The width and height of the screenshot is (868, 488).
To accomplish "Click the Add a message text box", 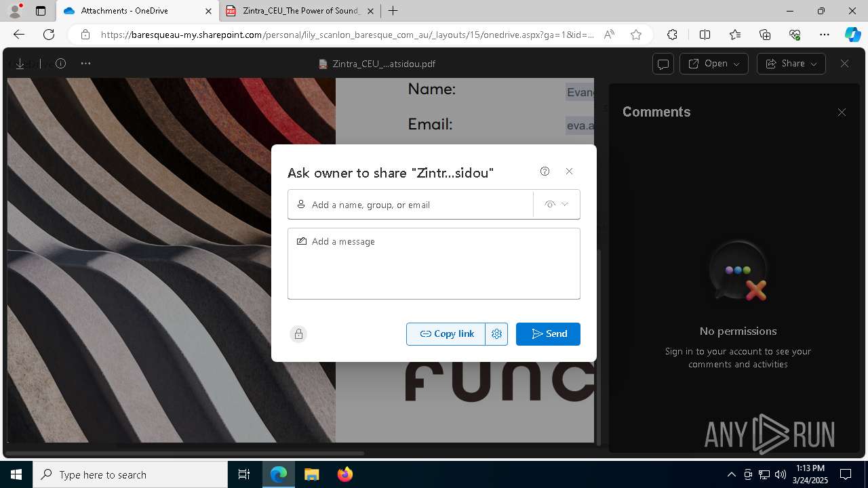I will pyautogui.click(x=434, y=264).
